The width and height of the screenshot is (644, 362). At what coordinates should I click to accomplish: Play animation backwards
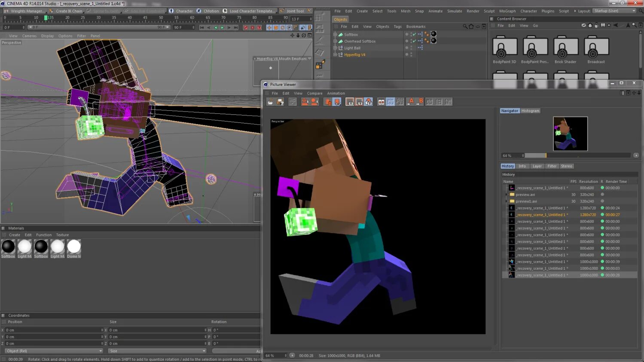point(216,27)
